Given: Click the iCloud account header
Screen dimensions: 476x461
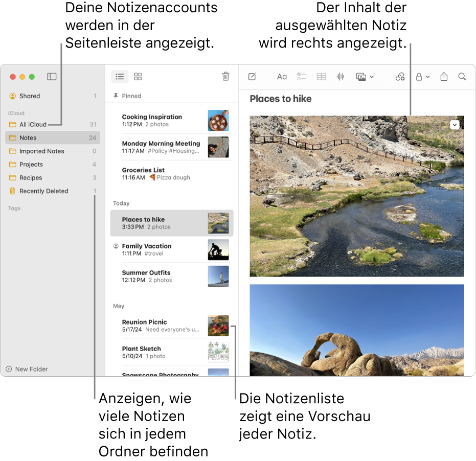Looking at the screenshot, I should point(16,113).
